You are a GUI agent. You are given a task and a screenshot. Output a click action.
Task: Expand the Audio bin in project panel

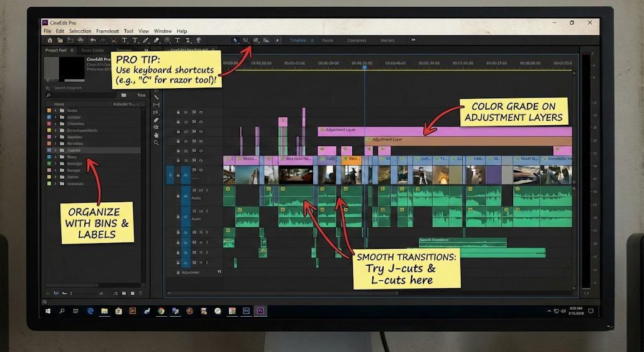coord(55,111)
